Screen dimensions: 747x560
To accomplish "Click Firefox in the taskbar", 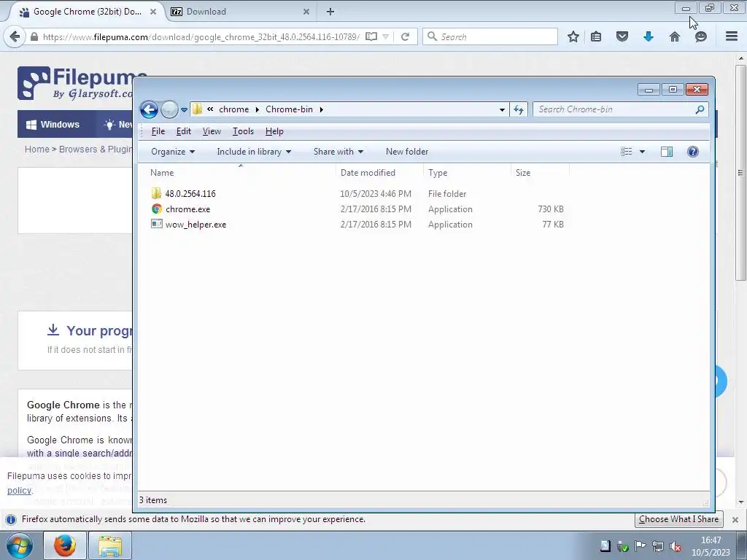I will pos(65,545).
